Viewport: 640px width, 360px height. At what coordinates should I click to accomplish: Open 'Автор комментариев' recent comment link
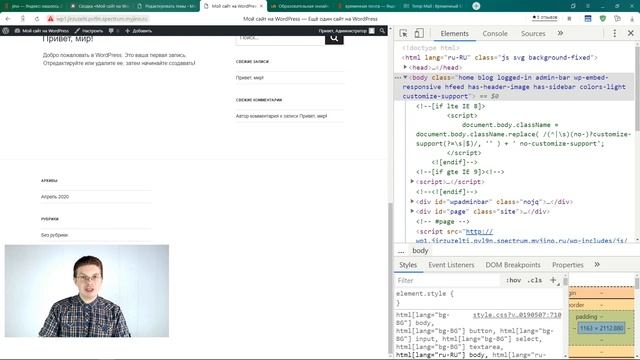tap(281, 116)
